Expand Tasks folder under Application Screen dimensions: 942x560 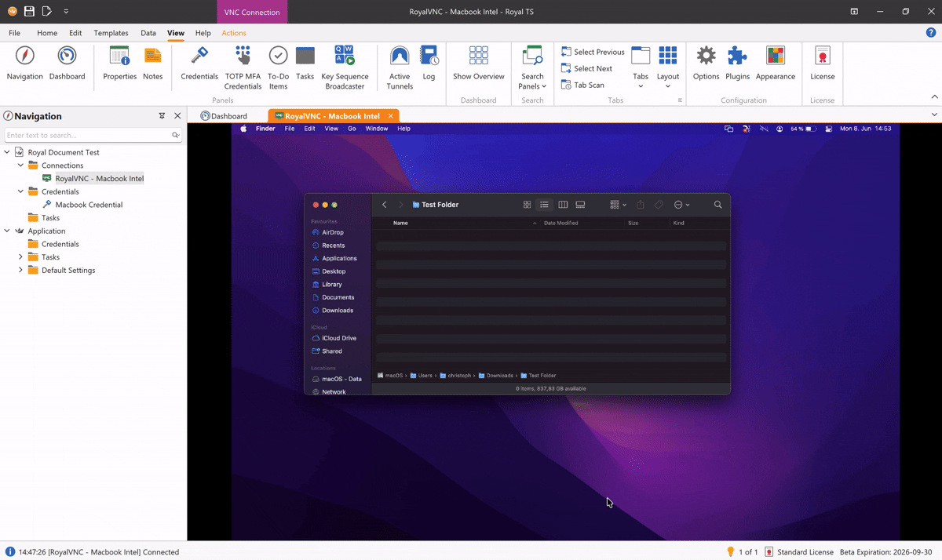(20, 256)
